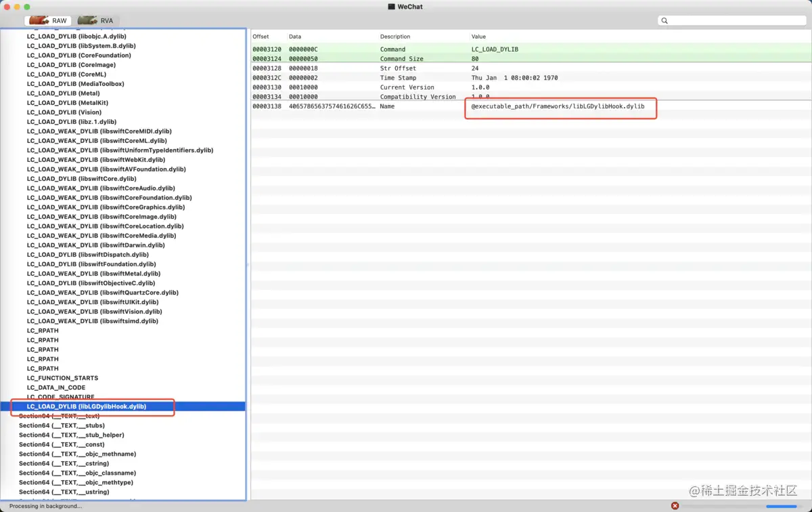Click the magnifier icon in search box
Viewport: 812px width, 512px height.
coord(664,21)
